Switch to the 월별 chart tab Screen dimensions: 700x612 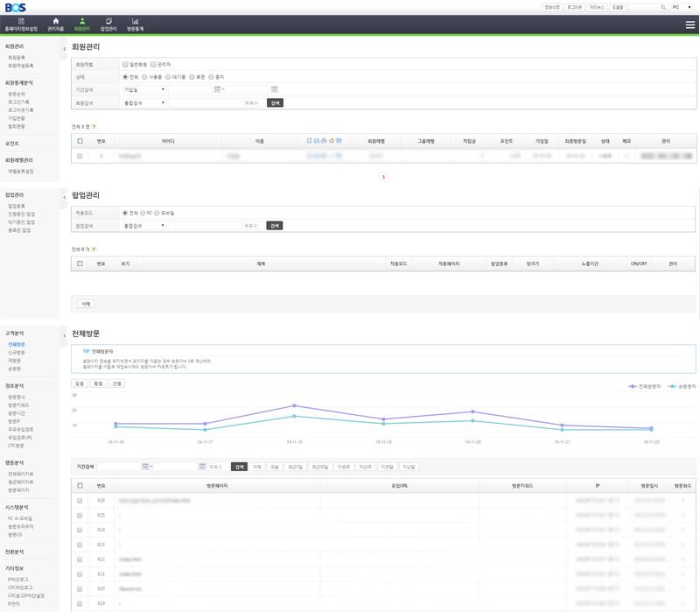pos(98,383)
